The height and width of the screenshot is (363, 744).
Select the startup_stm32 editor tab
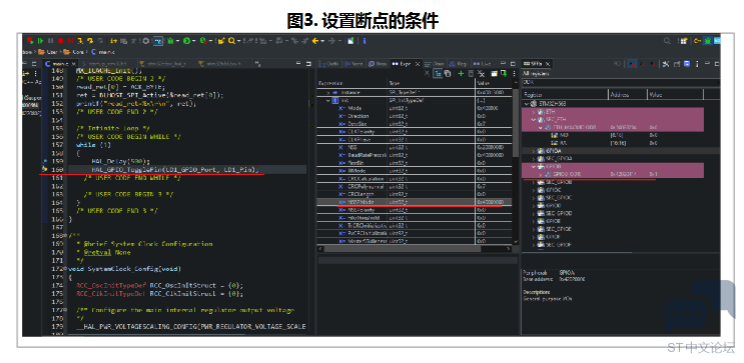tap(103, 64)
